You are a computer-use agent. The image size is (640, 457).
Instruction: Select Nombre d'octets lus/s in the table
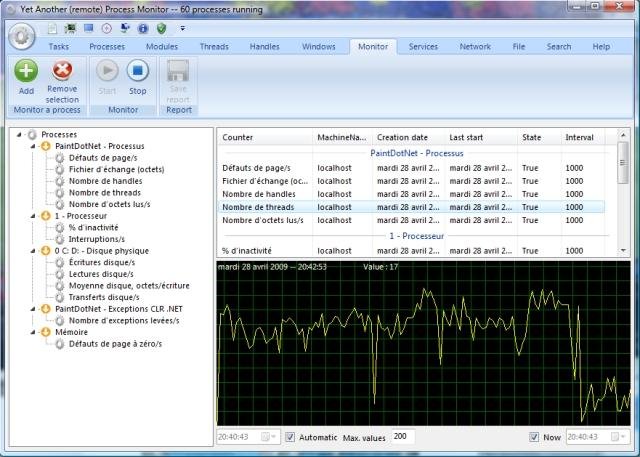[x=411, y=220]
